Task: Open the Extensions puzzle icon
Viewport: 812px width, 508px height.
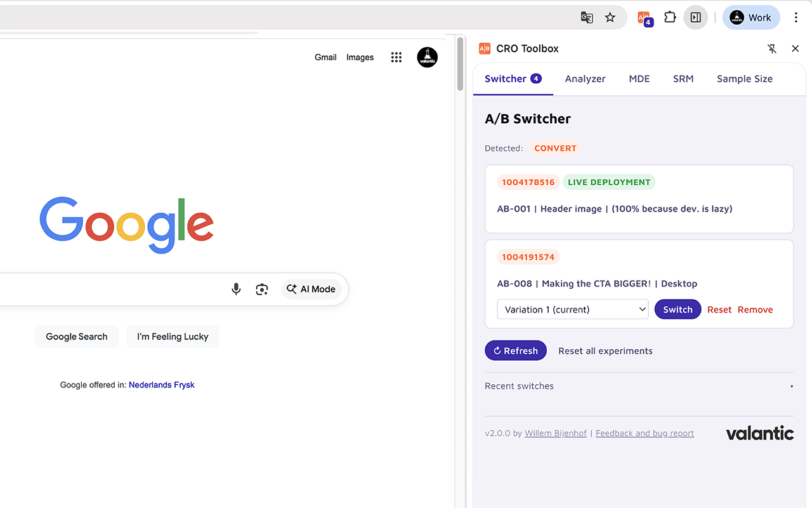Action: point(670,18)
